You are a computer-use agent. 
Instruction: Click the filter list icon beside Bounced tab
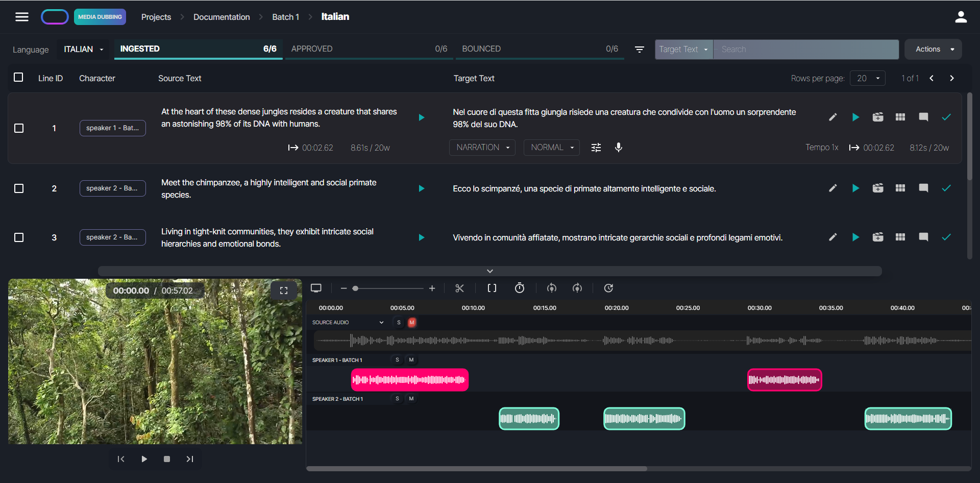pyautogui.click(x=639, y=50)
